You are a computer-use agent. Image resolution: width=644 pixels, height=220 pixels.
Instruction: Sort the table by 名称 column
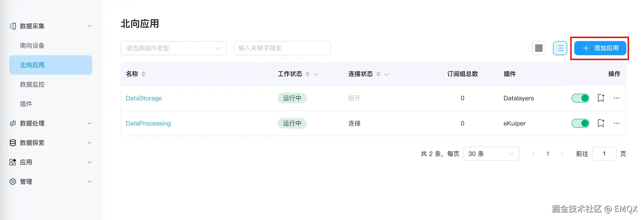click(x=144, y=74)
